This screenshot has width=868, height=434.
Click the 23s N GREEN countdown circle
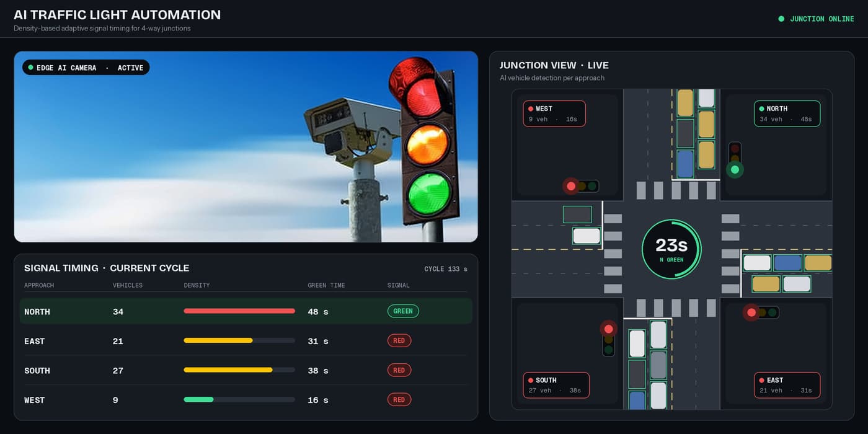[x=671, y=249]
